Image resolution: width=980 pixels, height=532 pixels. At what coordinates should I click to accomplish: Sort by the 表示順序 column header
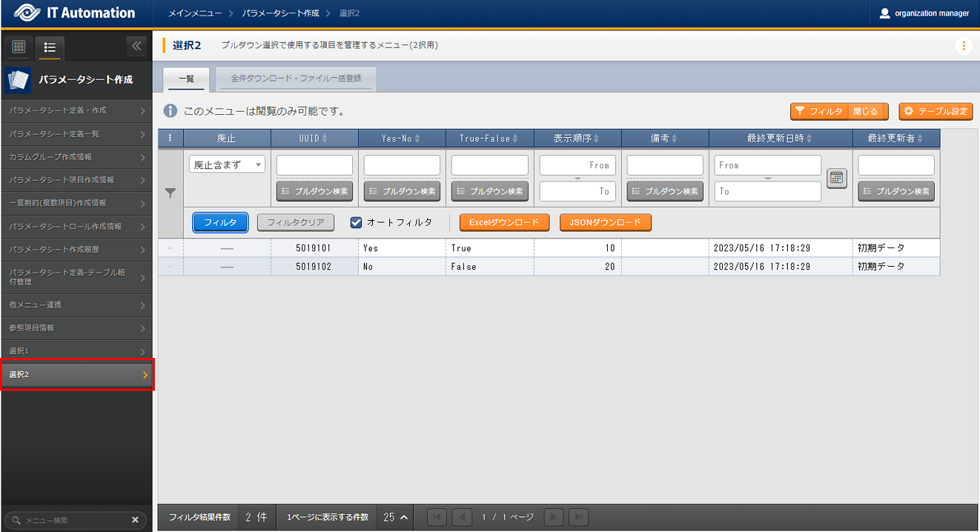pos(577,139)
